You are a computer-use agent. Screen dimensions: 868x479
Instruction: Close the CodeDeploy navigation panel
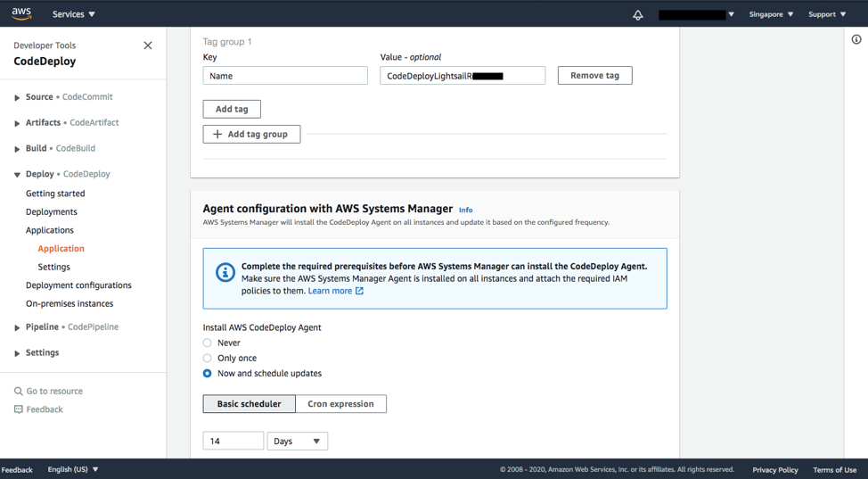[x=148, y=45]
